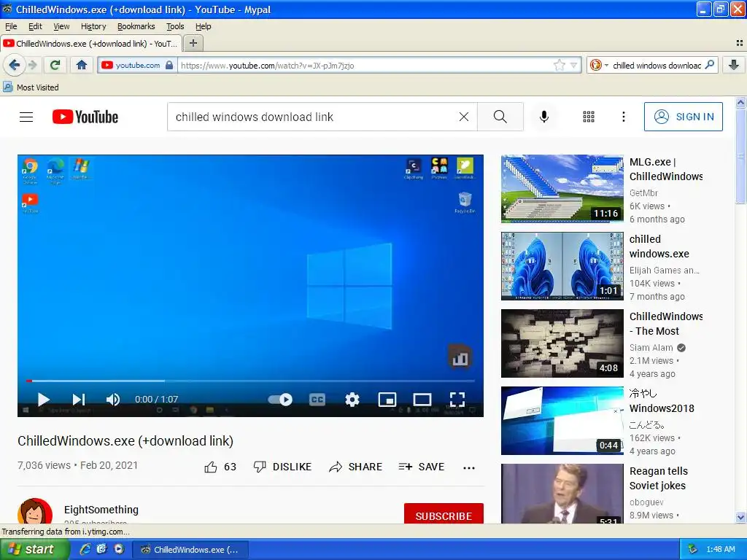Open the Most Visited bookmarks folder

pos(31,87)
